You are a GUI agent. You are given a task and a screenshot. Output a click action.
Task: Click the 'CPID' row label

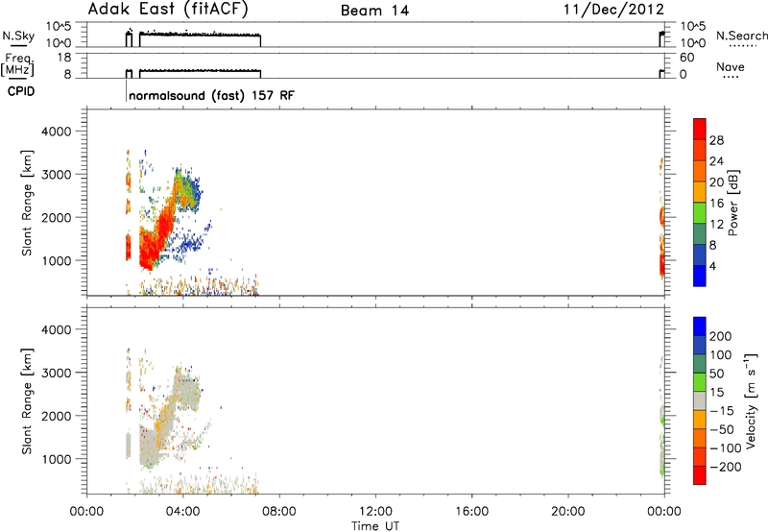[21, 91]
